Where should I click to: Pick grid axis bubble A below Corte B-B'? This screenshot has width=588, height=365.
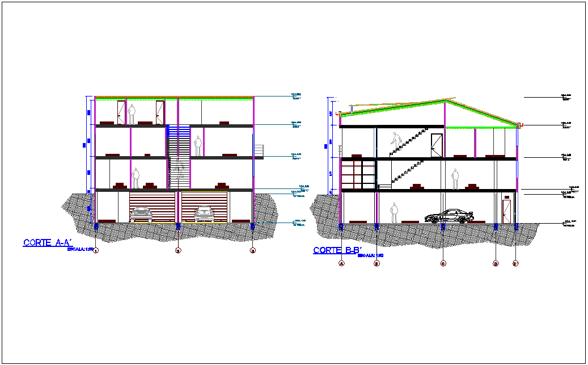341,263
